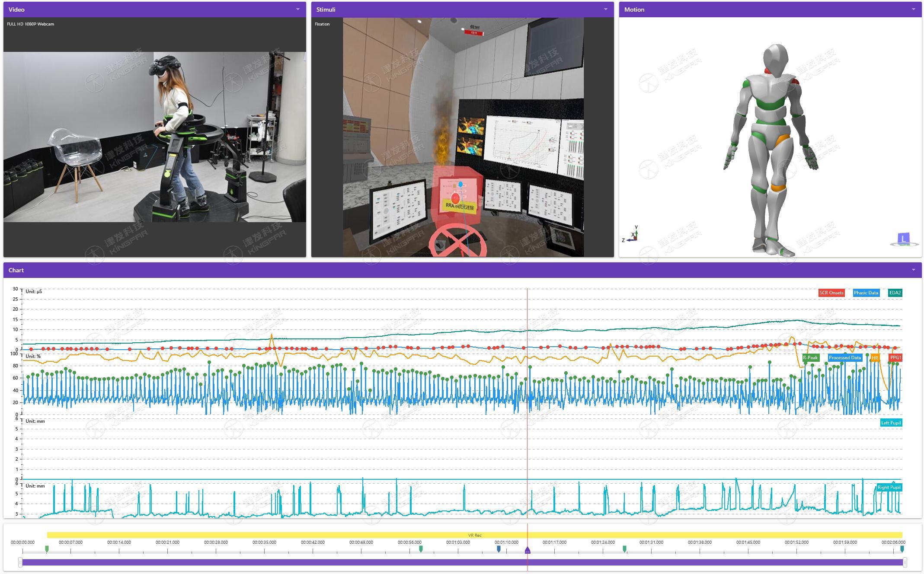Viewport: 924px width, 574px height.
Task: Collapse the Chart panel with its arrow
Action: coord(913,270)
